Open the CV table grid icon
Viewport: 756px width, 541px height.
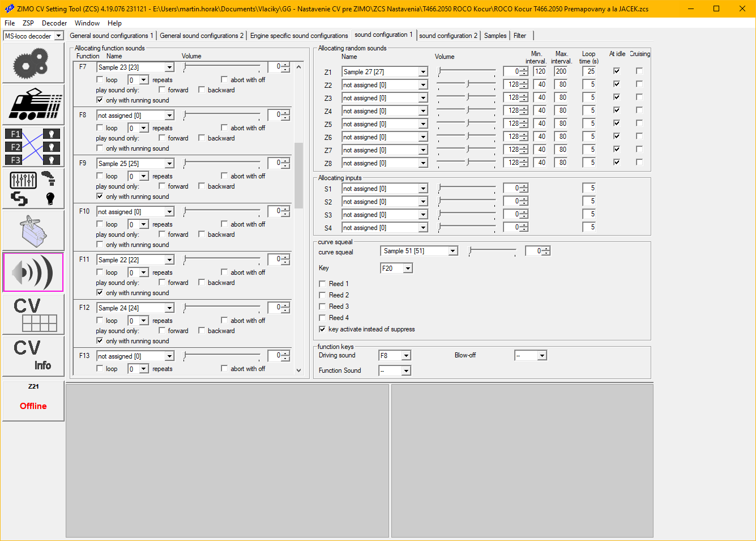coord(33,314)
